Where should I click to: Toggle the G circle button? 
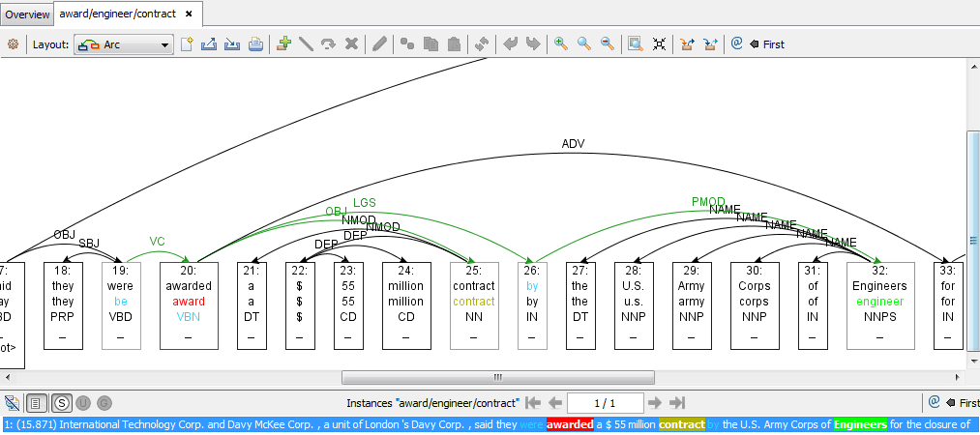pos(104,403)
